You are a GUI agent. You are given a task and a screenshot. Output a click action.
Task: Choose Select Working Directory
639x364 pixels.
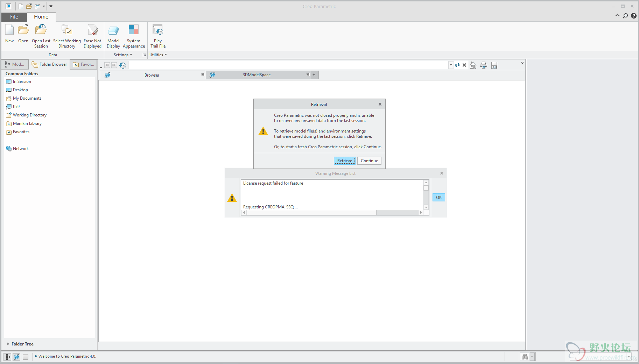tap(67, 36)
